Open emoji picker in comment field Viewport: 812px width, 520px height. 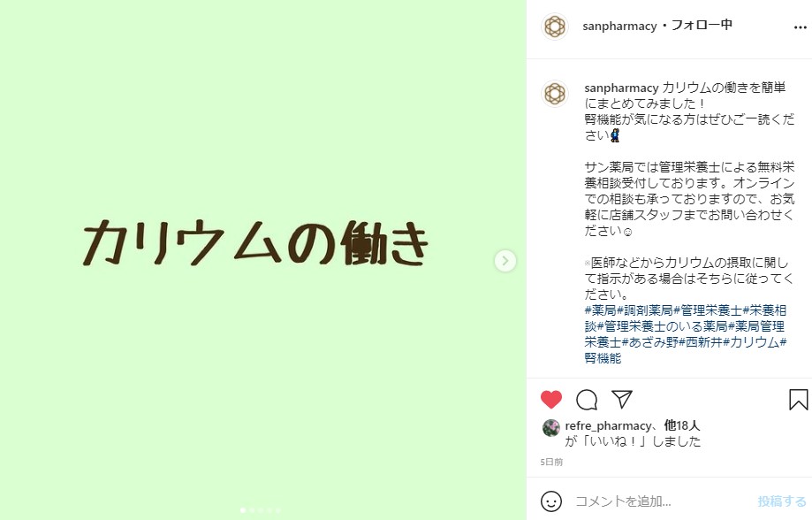pyautogui.click(x=551, y=501)
